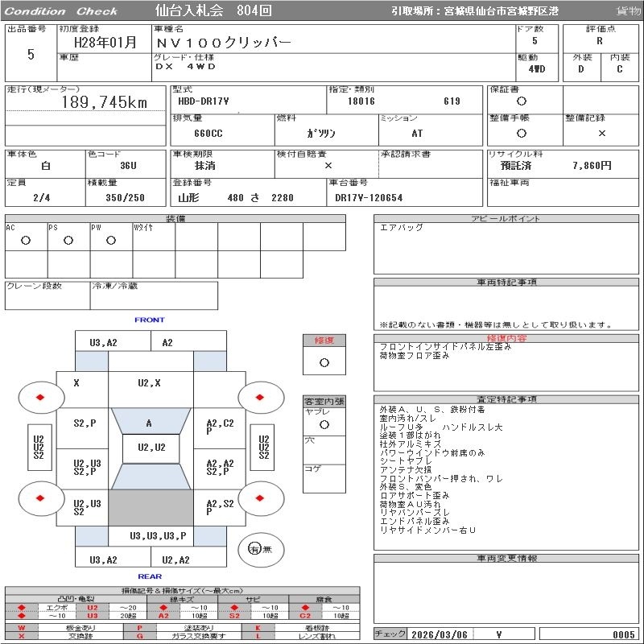644x644 pixels.
Task: Toggle the ヤブレ interior tear circle
Action: pos(324,423)
